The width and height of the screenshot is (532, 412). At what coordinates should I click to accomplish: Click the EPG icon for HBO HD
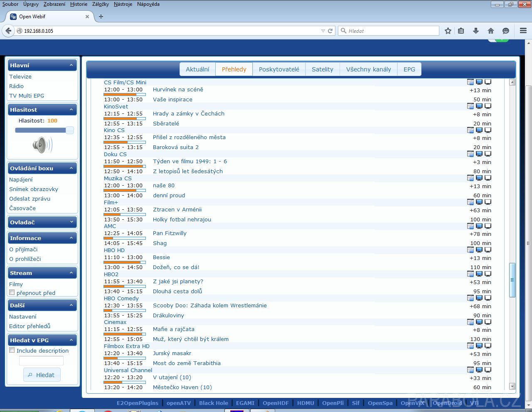(x=470, y=250)
